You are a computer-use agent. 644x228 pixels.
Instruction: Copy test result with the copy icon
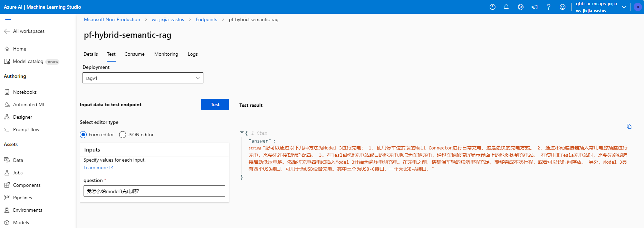[x=629, y=126]
